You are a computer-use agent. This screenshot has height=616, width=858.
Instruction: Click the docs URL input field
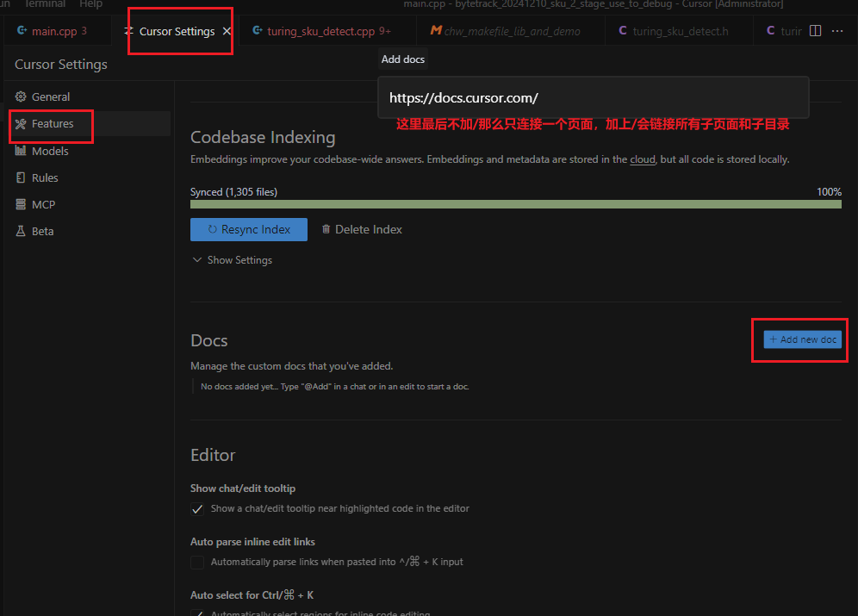tap(594, 98)
